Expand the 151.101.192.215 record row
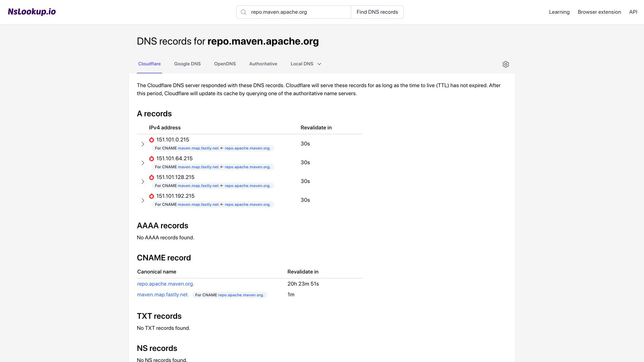Viewport: 644px width, 362px height. click(x=143, y=200)
